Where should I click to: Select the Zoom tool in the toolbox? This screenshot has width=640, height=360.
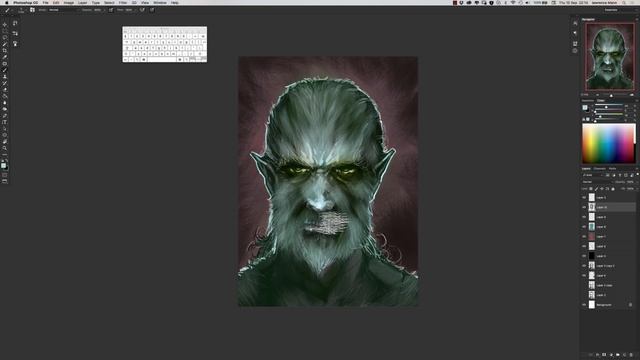click(x=5, y=148)
